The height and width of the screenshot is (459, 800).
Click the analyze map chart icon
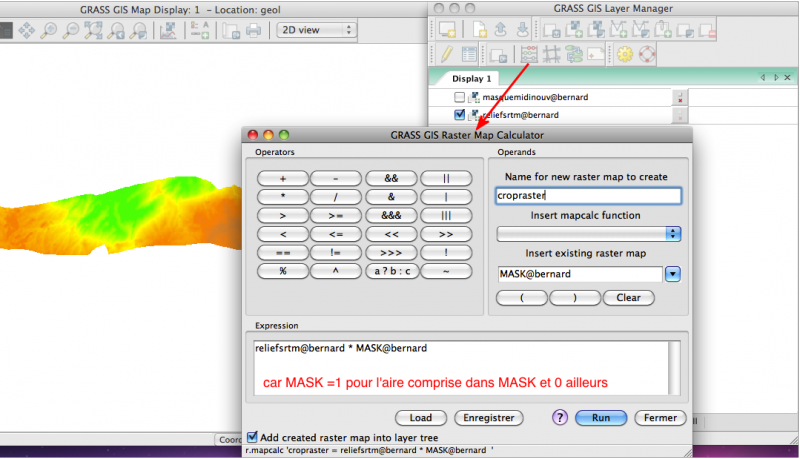click(x=169, y=30)
